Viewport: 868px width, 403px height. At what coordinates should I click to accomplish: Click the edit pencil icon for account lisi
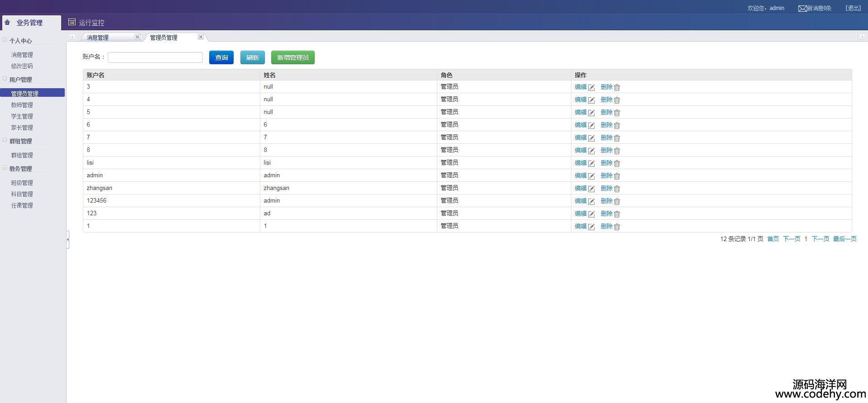(x=591, y=163)
